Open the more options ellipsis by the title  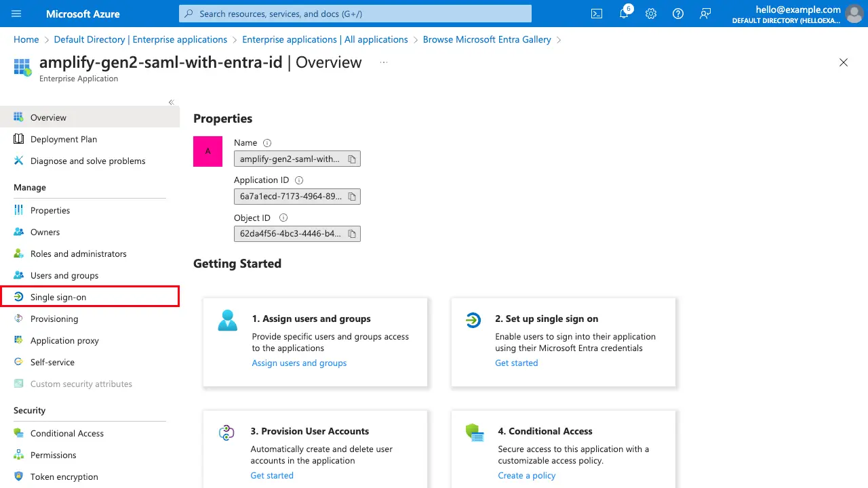[384, 62]
